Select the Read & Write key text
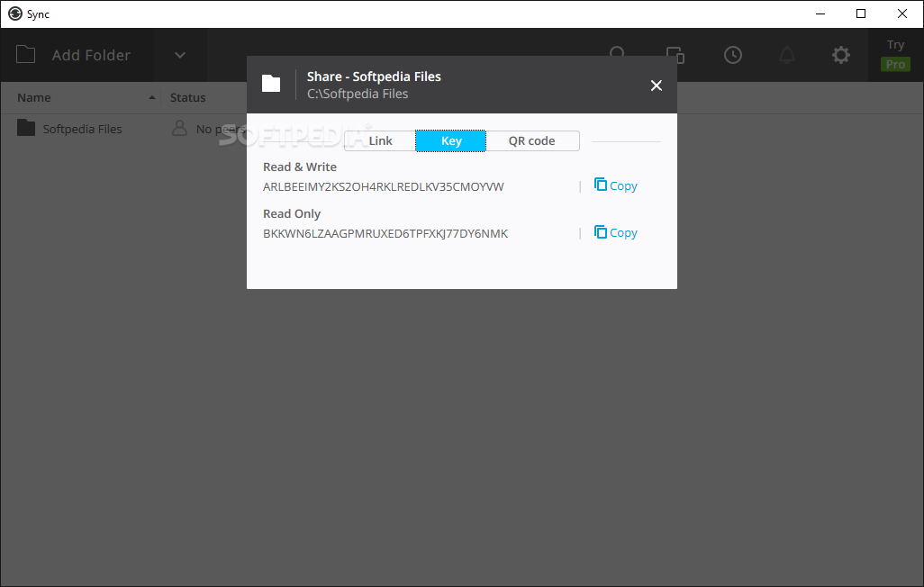 pyautogui.click(x=383, y=187)
